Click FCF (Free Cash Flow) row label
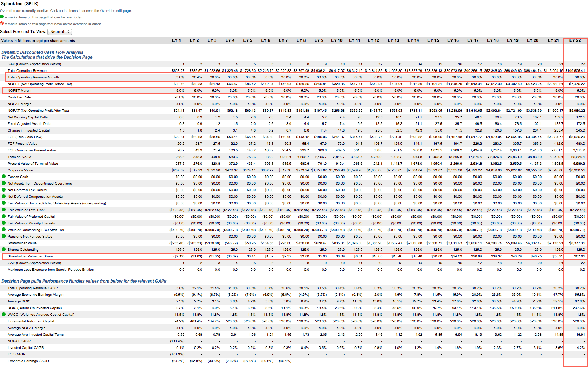Viewport: 588px width, 367px height. click(x=25, y=137)
